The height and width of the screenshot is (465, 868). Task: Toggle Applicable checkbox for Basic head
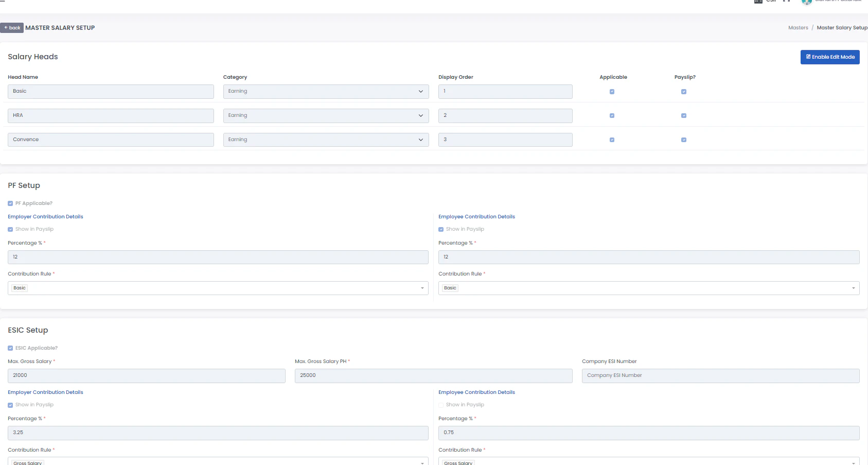[612, 92]
